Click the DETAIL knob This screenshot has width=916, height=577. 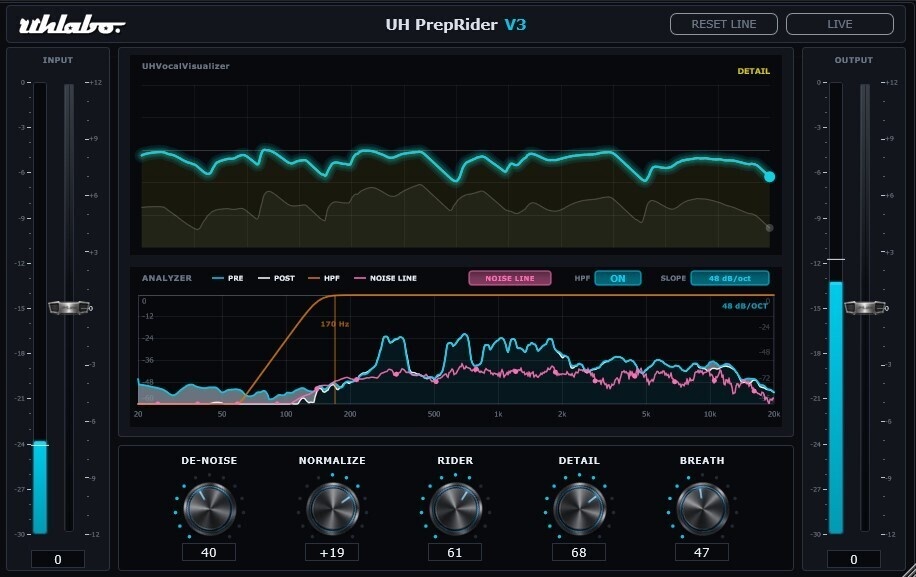(579, 508)
